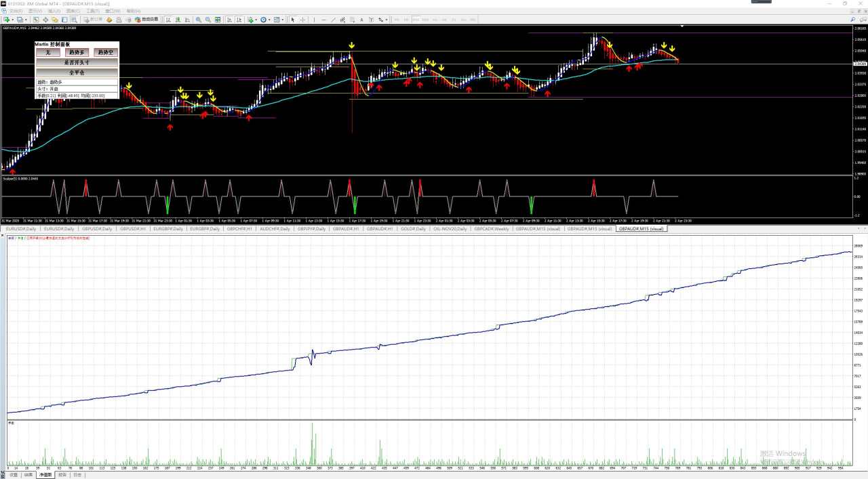The width and height of the screenshot is (868, 479).
Task: Select the text (A) tool
Action: (x=361, y=20)
